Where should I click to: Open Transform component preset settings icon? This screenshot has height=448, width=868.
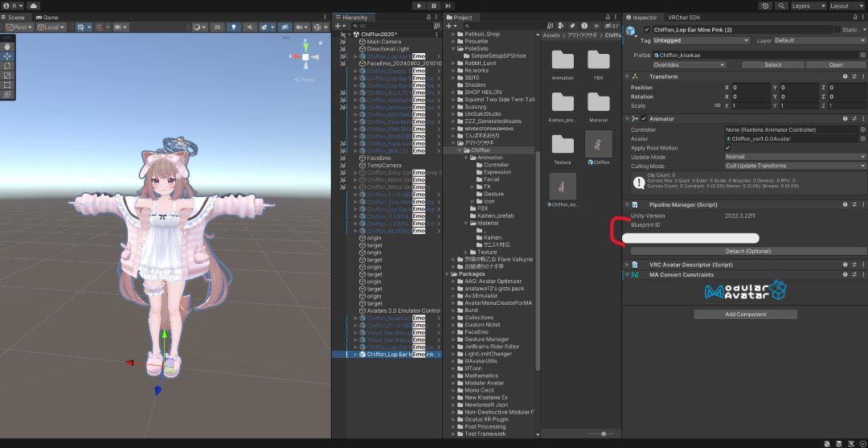click(854, 76)
